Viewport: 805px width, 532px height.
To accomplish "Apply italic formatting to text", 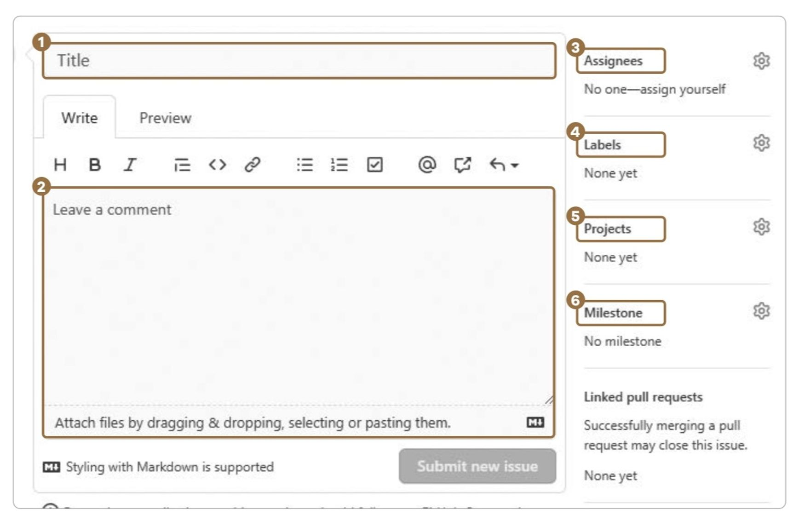I will [x=130, y=165].
